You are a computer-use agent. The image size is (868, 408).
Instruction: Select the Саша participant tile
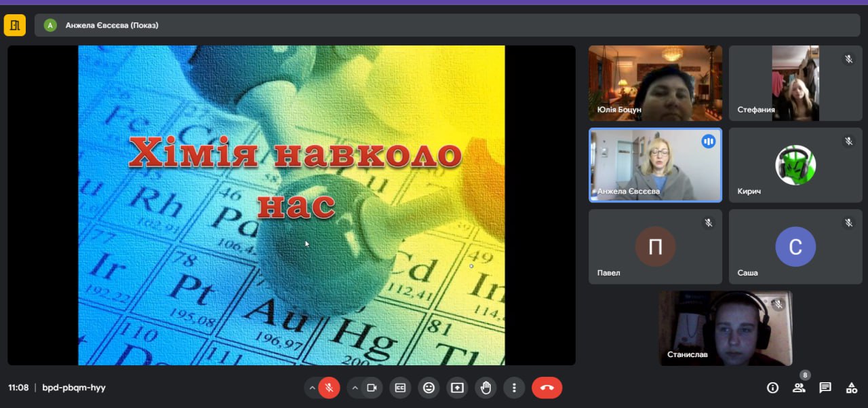[795, 246]
